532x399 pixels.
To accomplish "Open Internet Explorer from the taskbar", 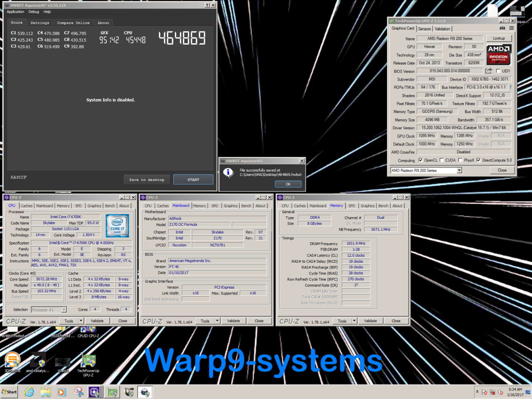I will pos(29,392).
